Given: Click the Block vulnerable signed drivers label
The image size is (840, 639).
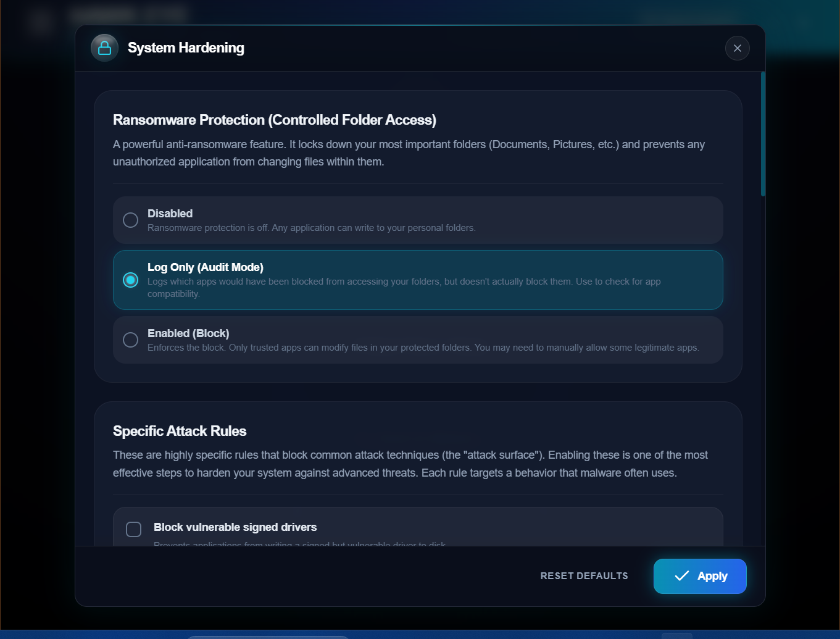Looking at the screenshot, I should [x=235, y=527].
